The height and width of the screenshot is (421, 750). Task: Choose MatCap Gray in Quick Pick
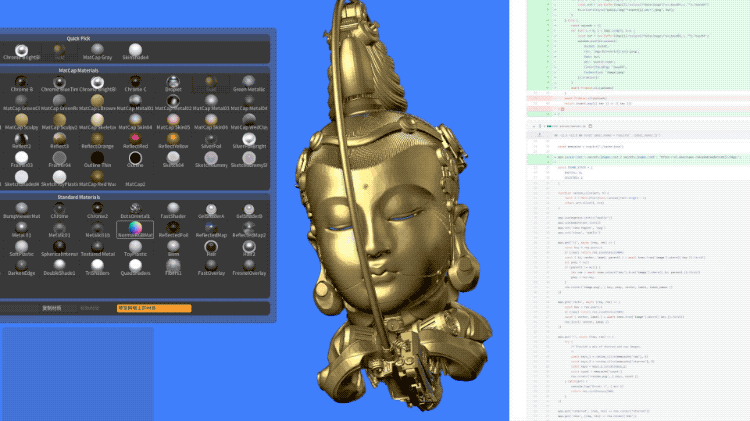point(97,52)
